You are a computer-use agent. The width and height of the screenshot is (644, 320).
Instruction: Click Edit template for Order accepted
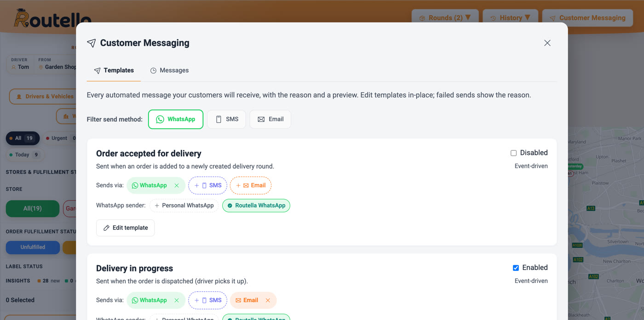tap(125, 228)
